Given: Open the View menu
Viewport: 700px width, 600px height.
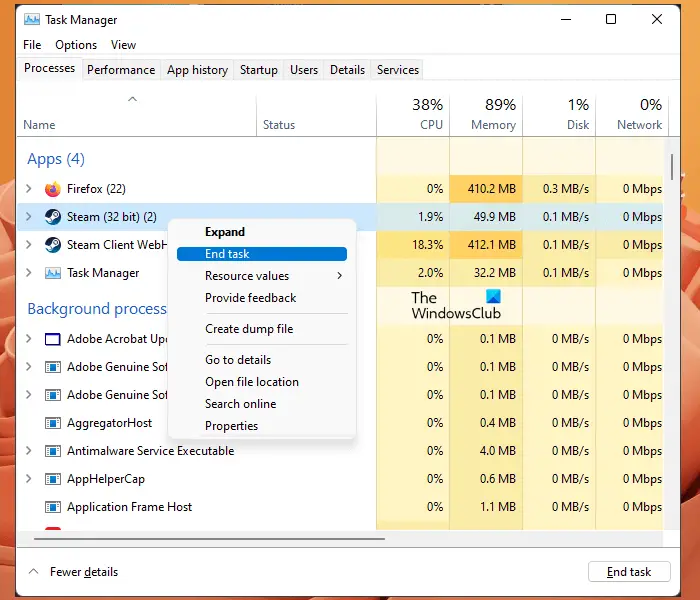Looking at the screenshot, I should 123,45.
